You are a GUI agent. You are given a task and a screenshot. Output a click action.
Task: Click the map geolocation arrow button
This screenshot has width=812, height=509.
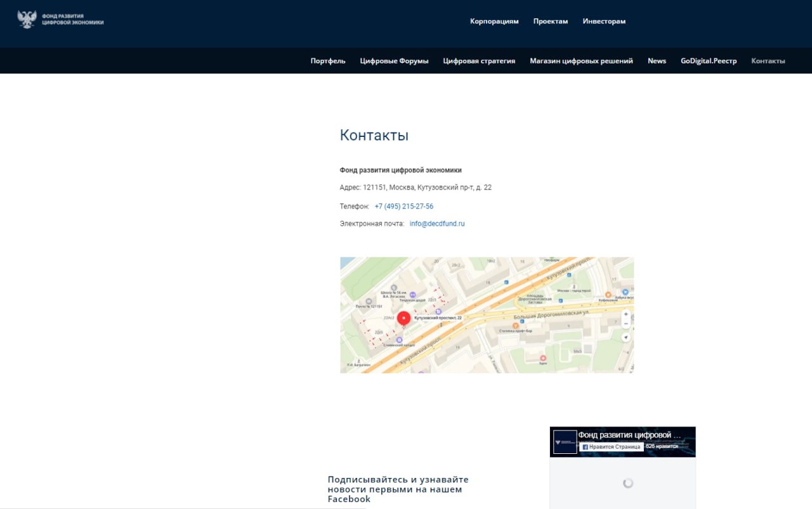pyautogui.click(x=626, y=338)
